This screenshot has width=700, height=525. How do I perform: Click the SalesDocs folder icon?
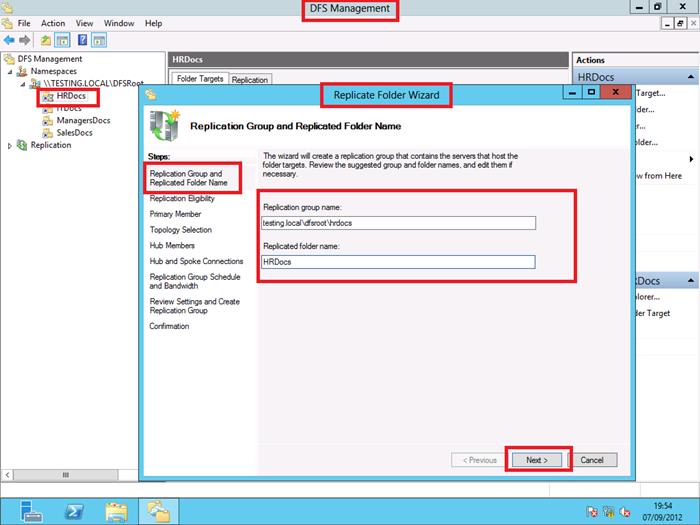point(47,133)
